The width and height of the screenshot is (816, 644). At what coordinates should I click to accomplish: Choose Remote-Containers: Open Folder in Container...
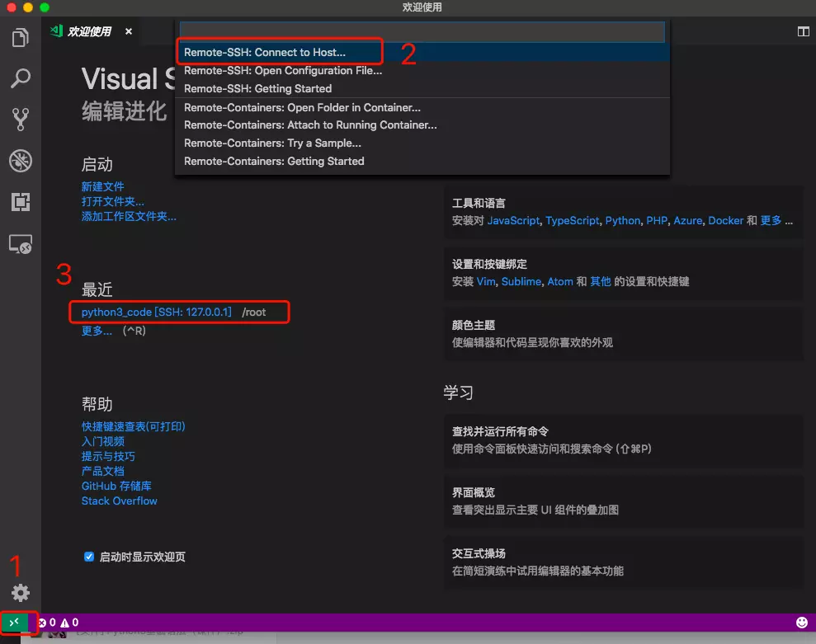422,107
